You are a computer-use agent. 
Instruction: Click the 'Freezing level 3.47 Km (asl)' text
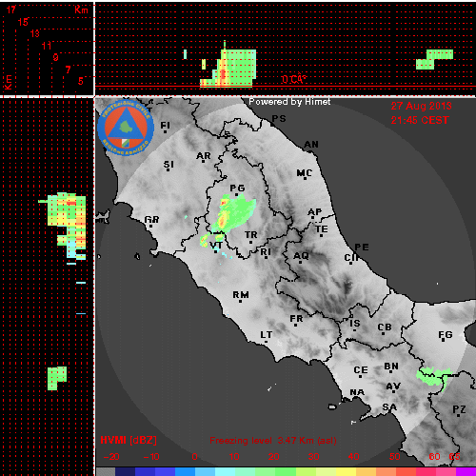273,441
